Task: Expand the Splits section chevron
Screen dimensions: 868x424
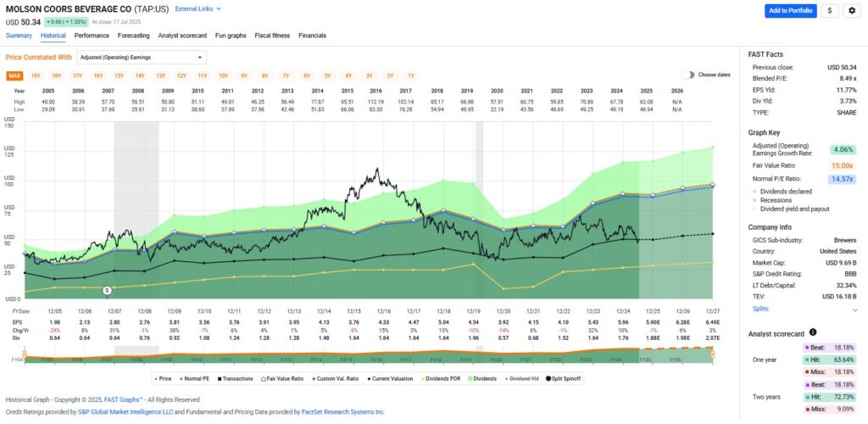Action: coord(854,310)
